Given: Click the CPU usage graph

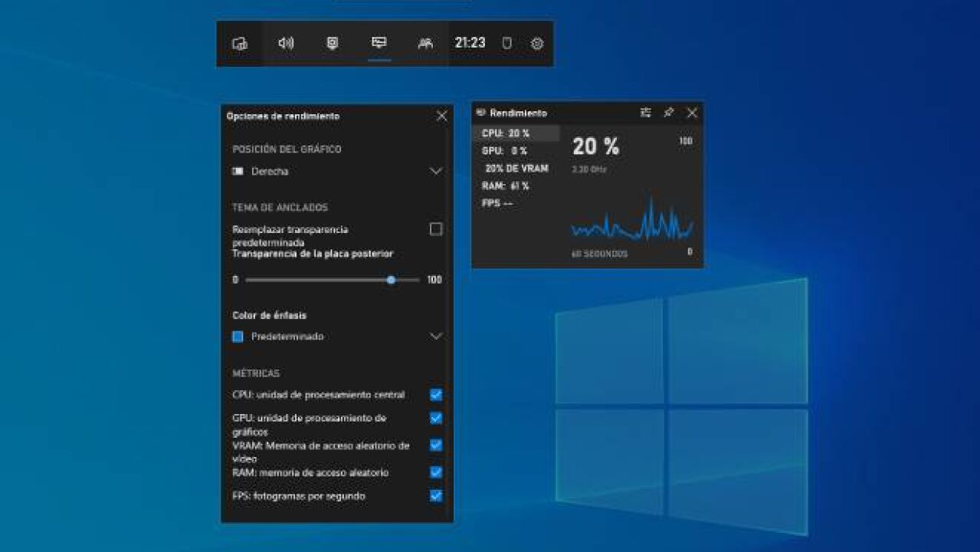Looking at the screenshot, I should (632, 224).
